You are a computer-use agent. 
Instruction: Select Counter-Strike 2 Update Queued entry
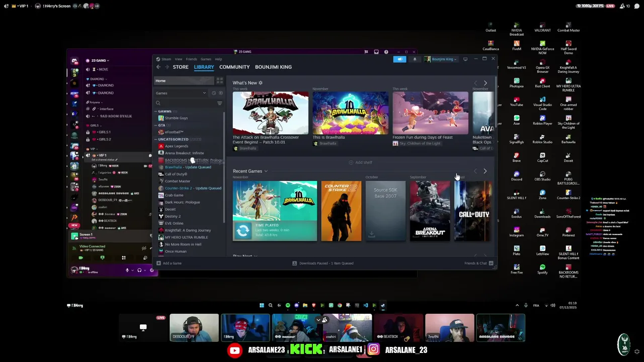click(x=193, y=188)
